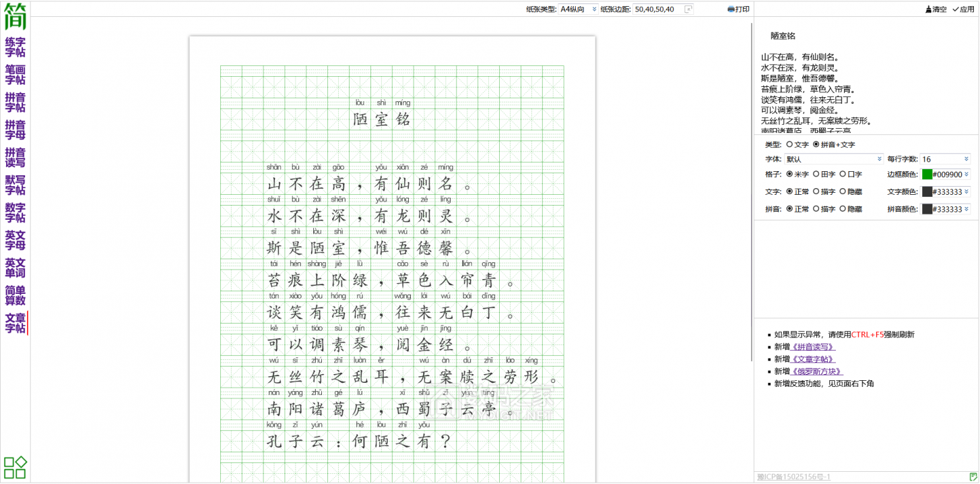The image size is (980, 484).
Task: Open the 《俄罗斯方块》 link
Action: click(817, 371)
